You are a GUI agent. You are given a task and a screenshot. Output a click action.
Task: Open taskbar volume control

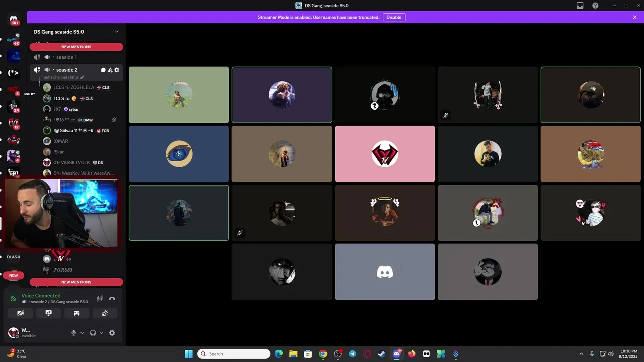pos(610,354)
